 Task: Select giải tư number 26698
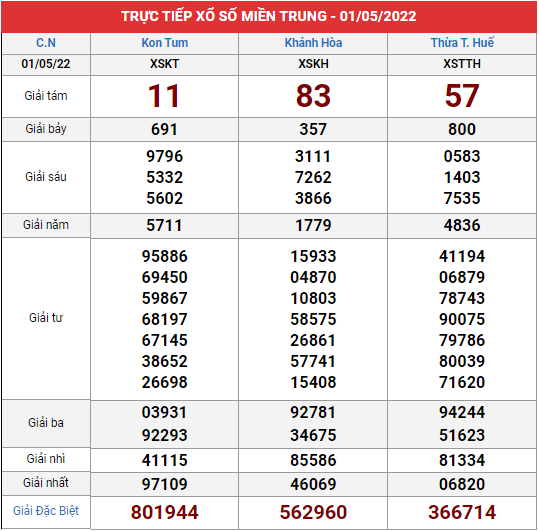(165, 382)
